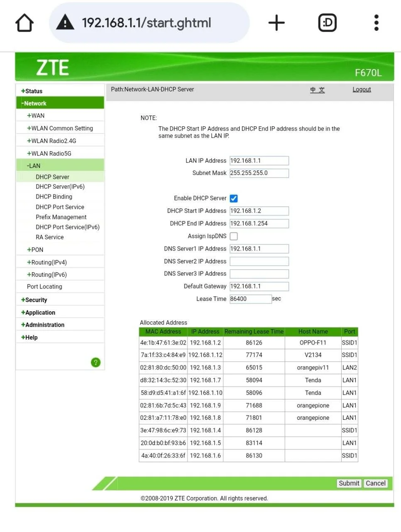Click MAC address d8:32:14:3c:52:30

pyautogui.click(x=163, y=380)
